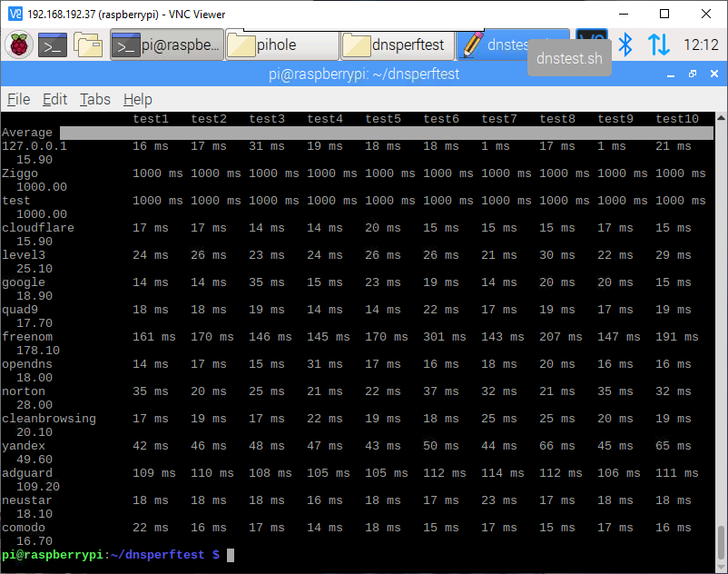Open the Tabs menu
Screen dimensions: 728x574
point(94,99)
